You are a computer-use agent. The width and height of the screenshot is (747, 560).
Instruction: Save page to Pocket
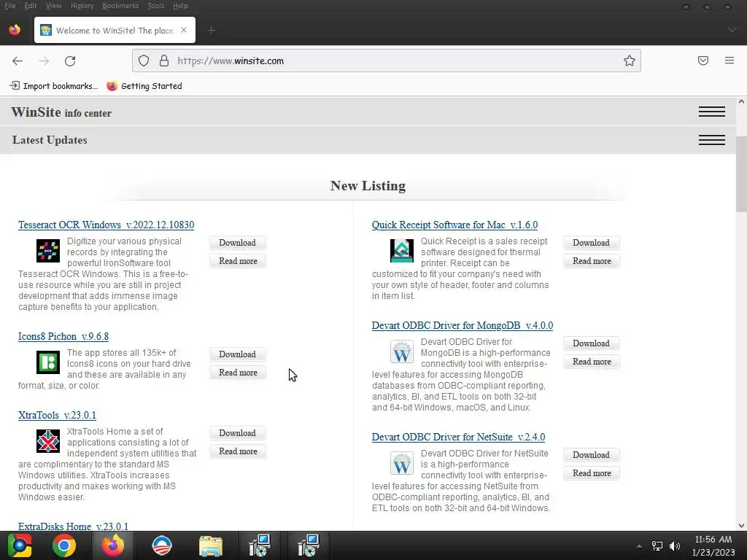tap(703, 61)
